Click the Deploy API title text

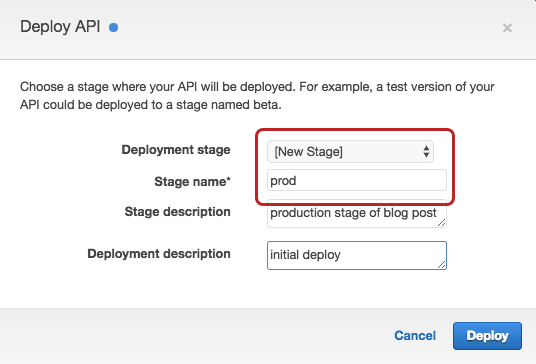(x=60, y=27)
